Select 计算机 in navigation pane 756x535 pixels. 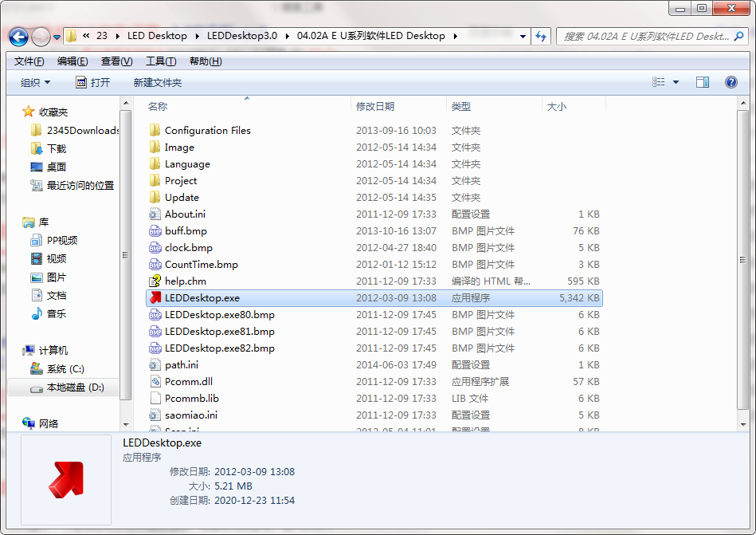tap(53, 350)
